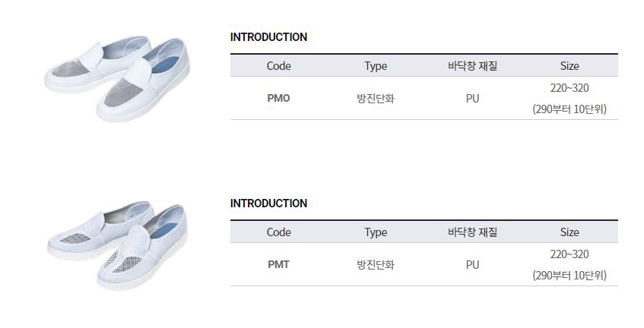Image resolution: width=644 pixels, height=328 pixels.
Task: Click the INTRODUCTION heading above the PMT table
Action: pos(268,203)
